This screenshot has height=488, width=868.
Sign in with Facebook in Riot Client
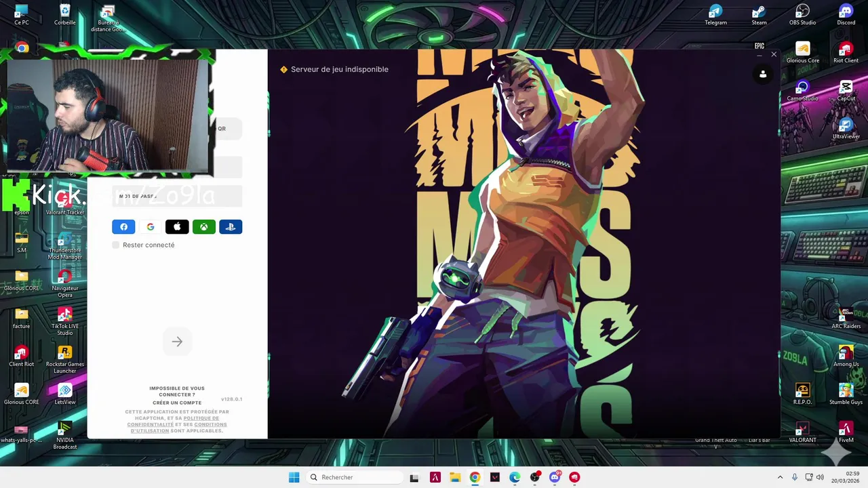tap(123, 227)
